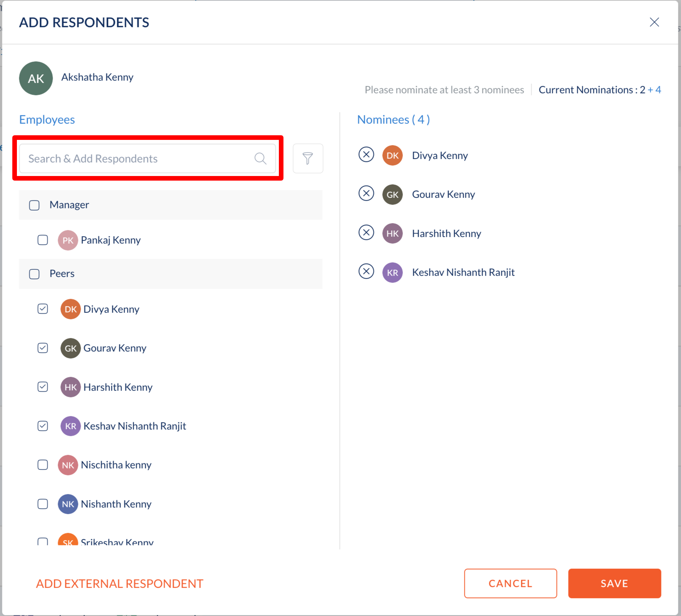Click Akshatha Kenny's AK avatar
The height and width of the screenshot is (616, 681).
[x=36, y=78]
